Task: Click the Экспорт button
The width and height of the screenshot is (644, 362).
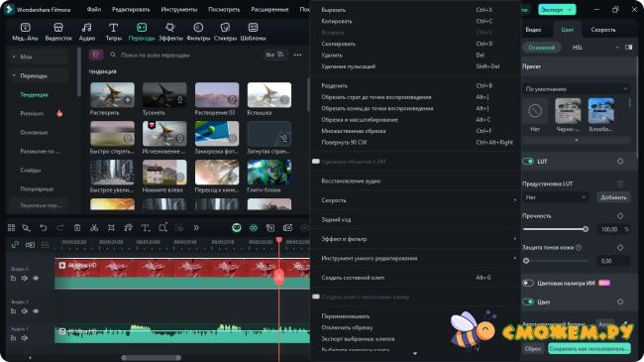Action: (x=557, y=10)
